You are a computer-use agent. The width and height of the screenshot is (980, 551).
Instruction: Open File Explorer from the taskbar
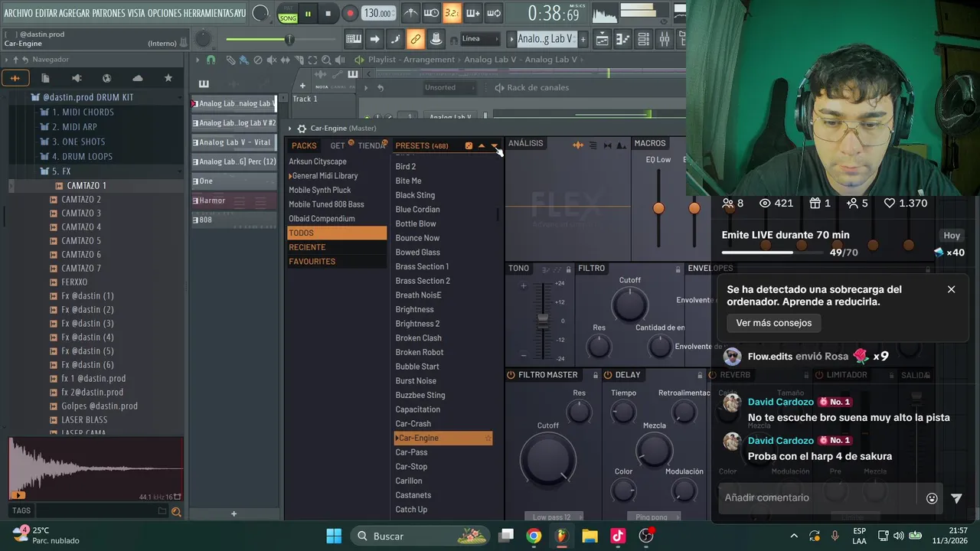point(590,536)
